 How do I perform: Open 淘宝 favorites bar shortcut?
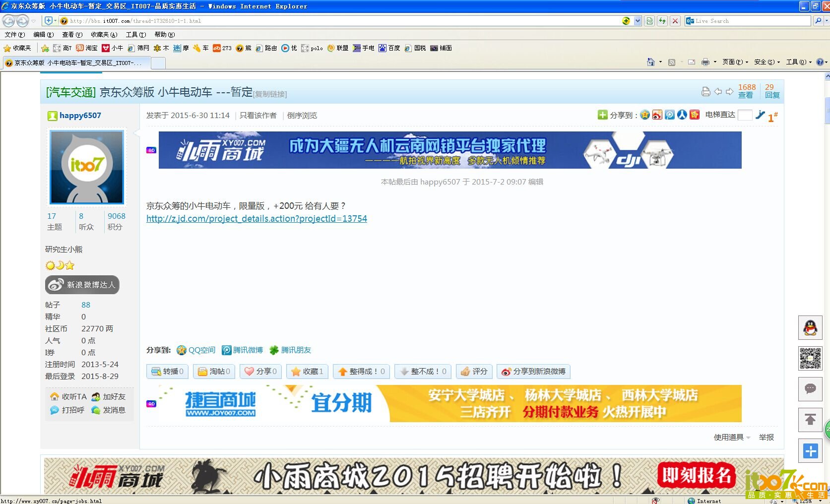click(87, 48)
